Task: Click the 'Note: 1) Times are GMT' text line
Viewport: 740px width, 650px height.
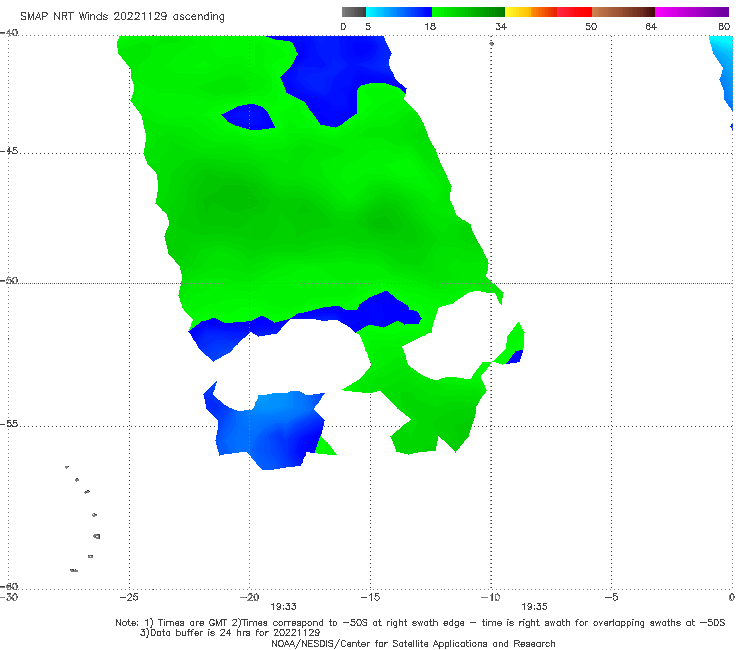Action: point(420,623)
